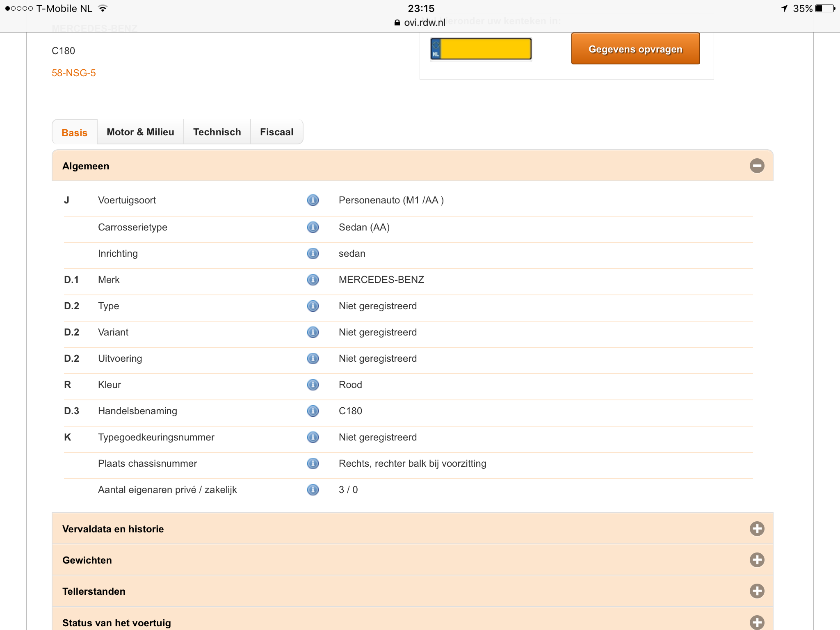Image resolution: width=840 pixels, height=630 pixels.
Task: Tap the 23:15 clock in status bar
Action: click(x=421, y=8)
